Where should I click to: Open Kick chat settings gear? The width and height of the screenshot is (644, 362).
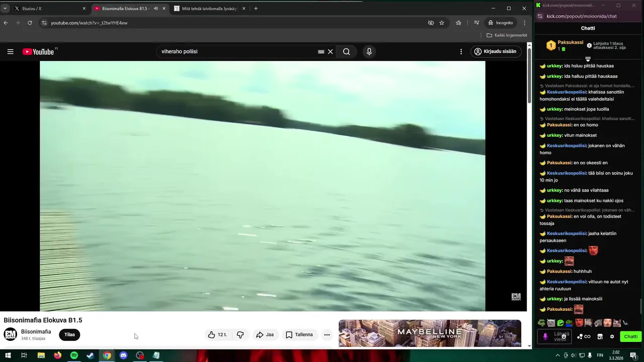click(x=612, y=337)
